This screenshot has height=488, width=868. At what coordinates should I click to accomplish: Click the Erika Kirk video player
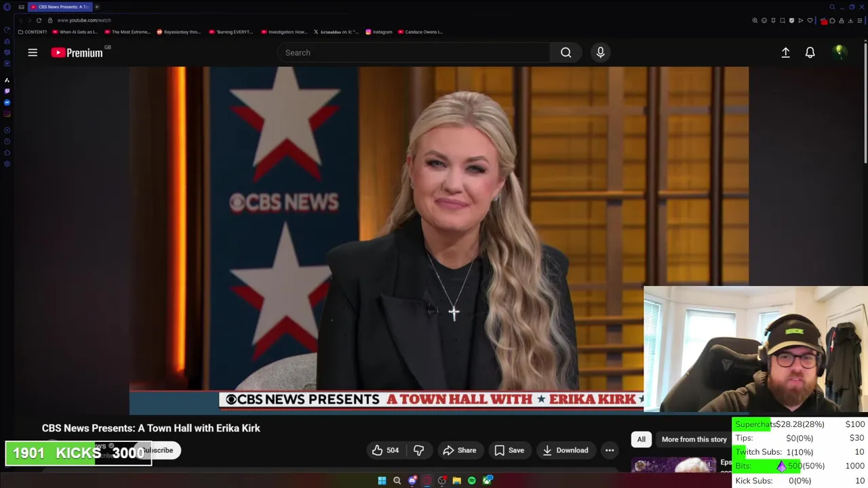[439, 240]
